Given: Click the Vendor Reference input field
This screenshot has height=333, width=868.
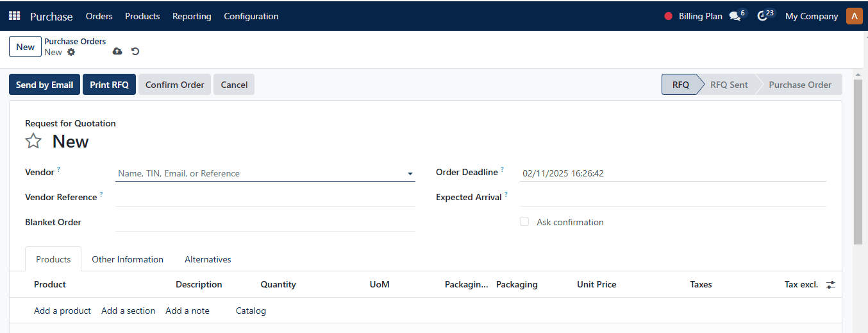Looking at the screenshot, I should coord(265,197).
